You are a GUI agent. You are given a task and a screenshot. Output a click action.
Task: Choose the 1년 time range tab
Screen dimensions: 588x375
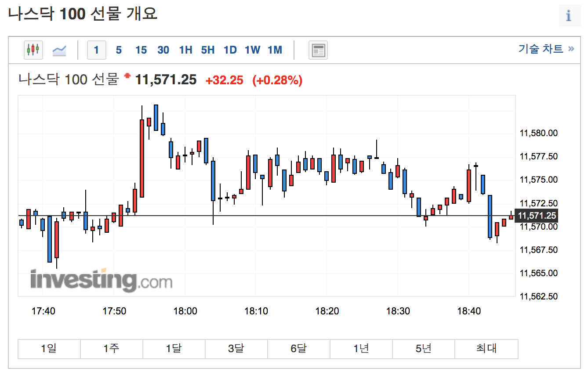click(x=361, y=349)
